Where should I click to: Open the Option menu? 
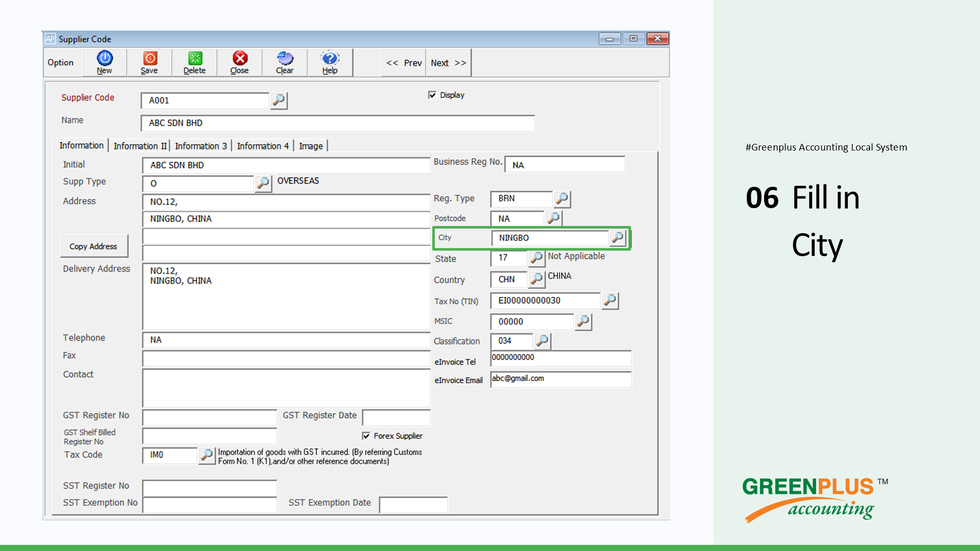point(61,63)
